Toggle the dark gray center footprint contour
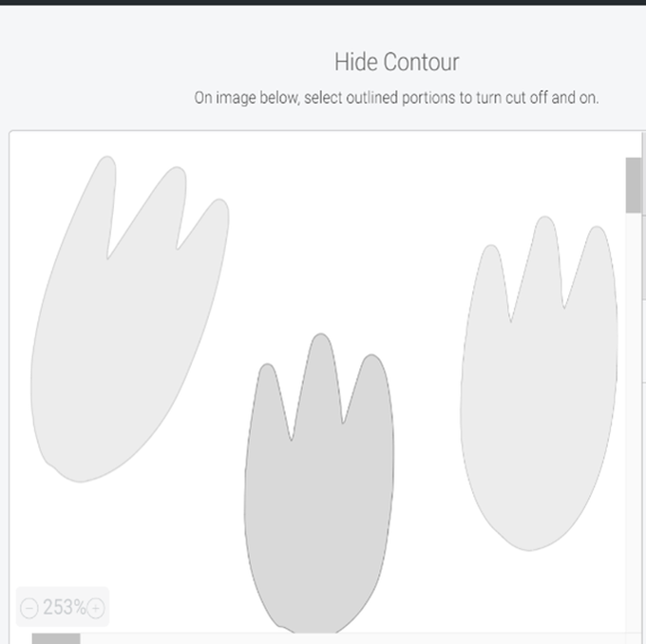Image resolution: width=646 pixels, height=644 pixels. pyautogui.click(x=318, y=513)
